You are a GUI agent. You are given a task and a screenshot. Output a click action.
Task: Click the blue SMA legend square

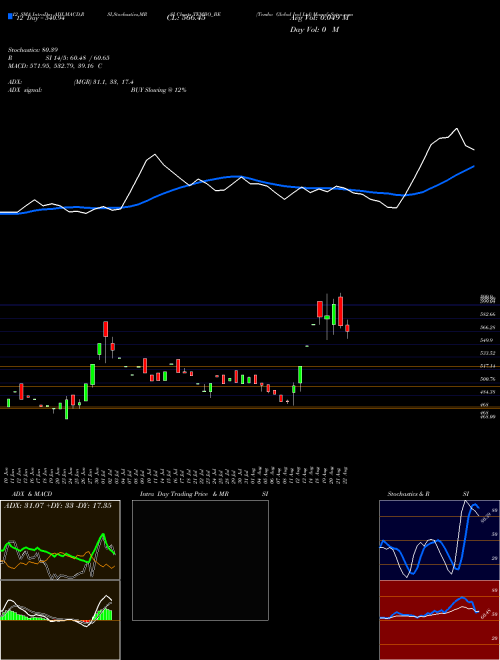pos(10,16)
